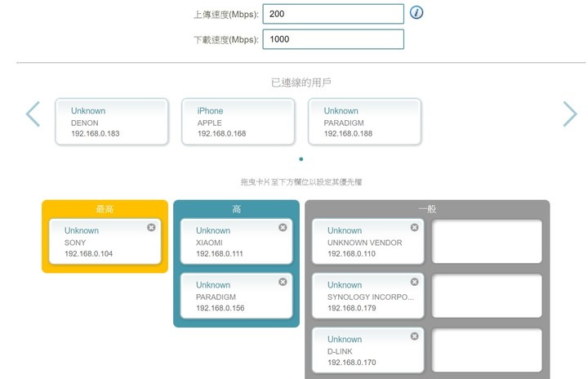588x379 pixels.
Task: Go to previous connected clients page
Action: [33, 114]
